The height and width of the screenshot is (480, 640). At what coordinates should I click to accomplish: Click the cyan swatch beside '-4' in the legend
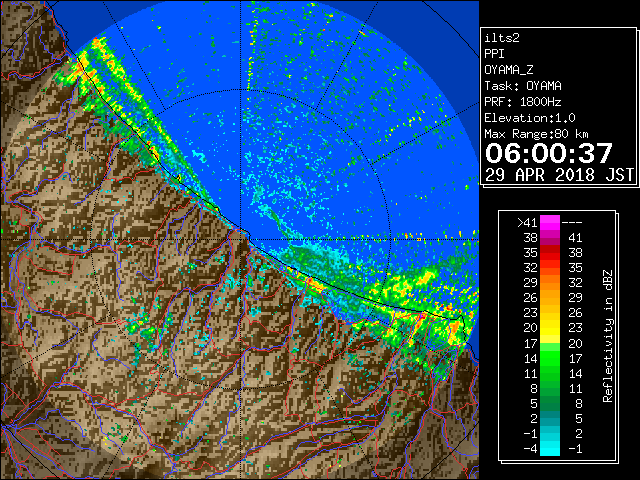[550, 449]
